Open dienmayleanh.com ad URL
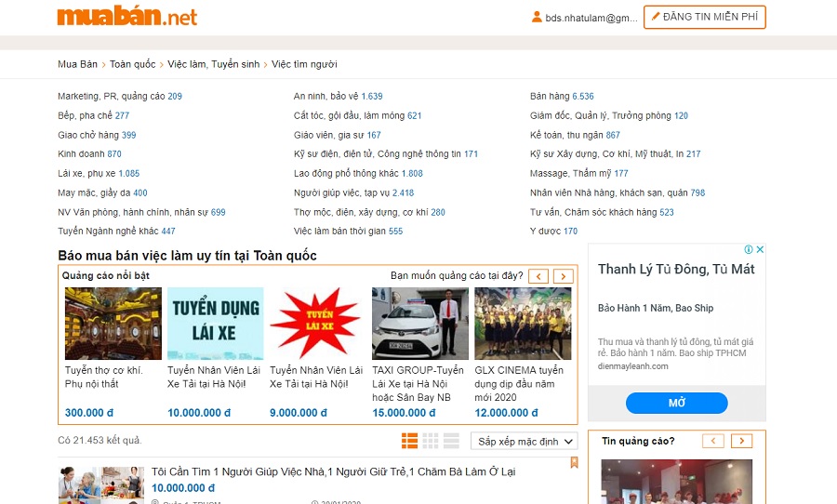The height and width of the screenshot is (504, 837). [x=632, y=366]
